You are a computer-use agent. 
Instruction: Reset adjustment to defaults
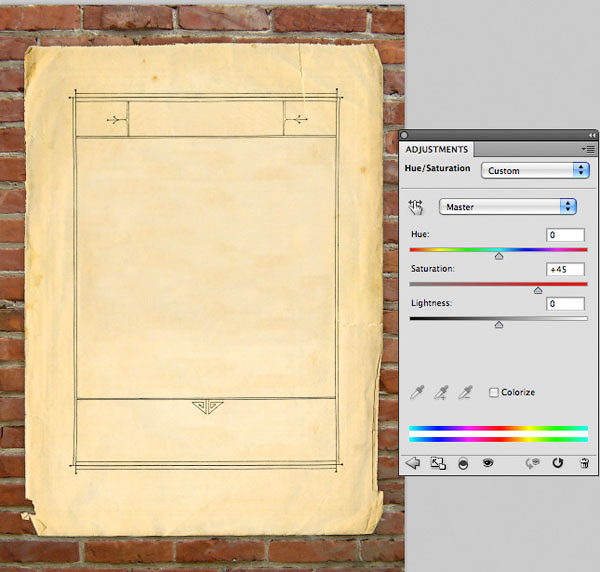pyautogui.click(x=558, y=463)
